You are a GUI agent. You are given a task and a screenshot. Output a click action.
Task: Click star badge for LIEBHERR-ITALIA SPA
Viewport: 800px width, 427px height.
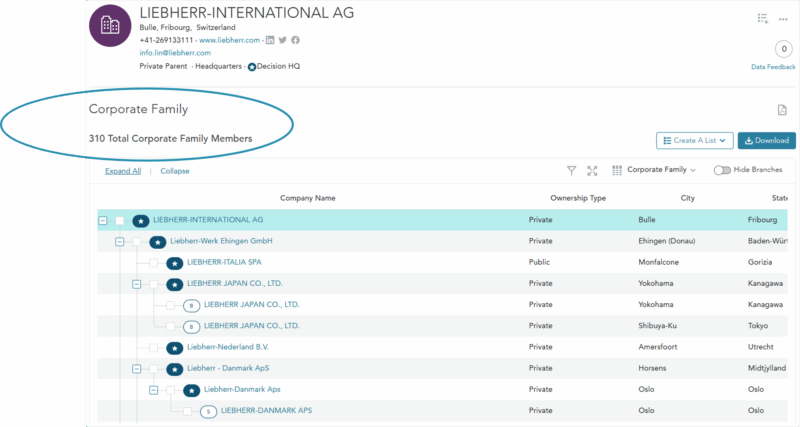pyautogui.click(x=174, y=263)
